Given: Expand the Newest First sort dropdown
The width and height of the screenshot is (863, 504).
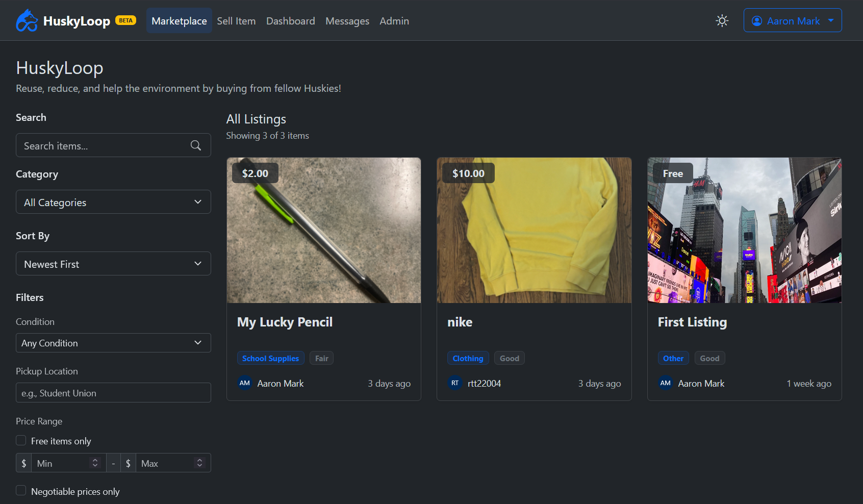Looking at the screenshot, I should click(113, 264).
